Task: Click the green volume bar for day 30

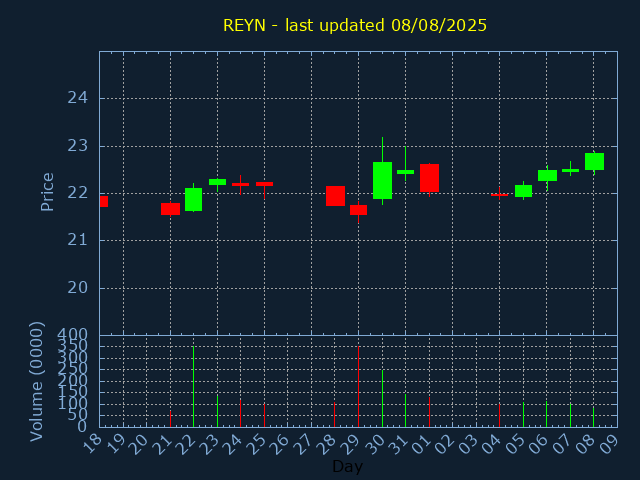Action: pyautogui.click(x=382, y=398)
